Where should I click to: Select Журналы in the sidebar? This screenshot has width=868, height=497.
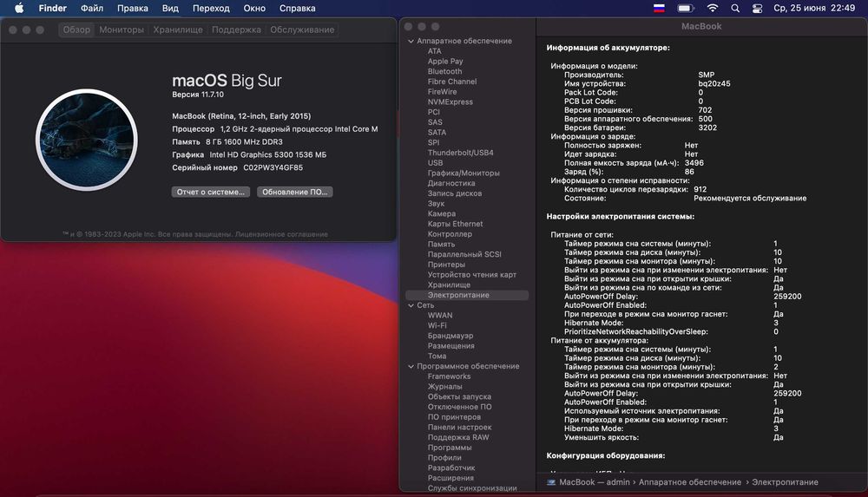click(x=444, y=386)
